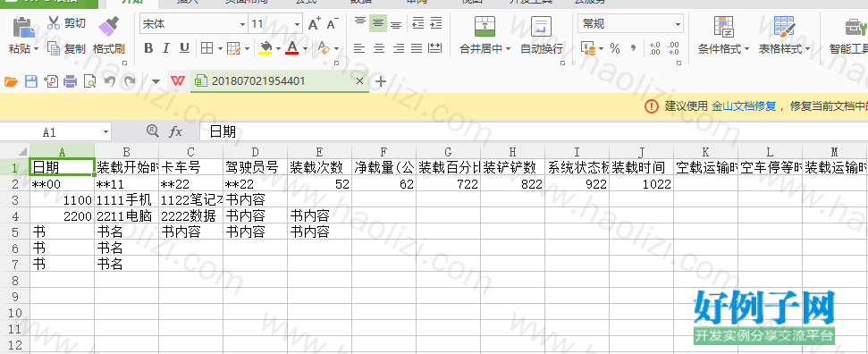Viewport: 868px width, 354px height.
Task: Open the 宋体 font name dropdown
Action: point(242,24)
